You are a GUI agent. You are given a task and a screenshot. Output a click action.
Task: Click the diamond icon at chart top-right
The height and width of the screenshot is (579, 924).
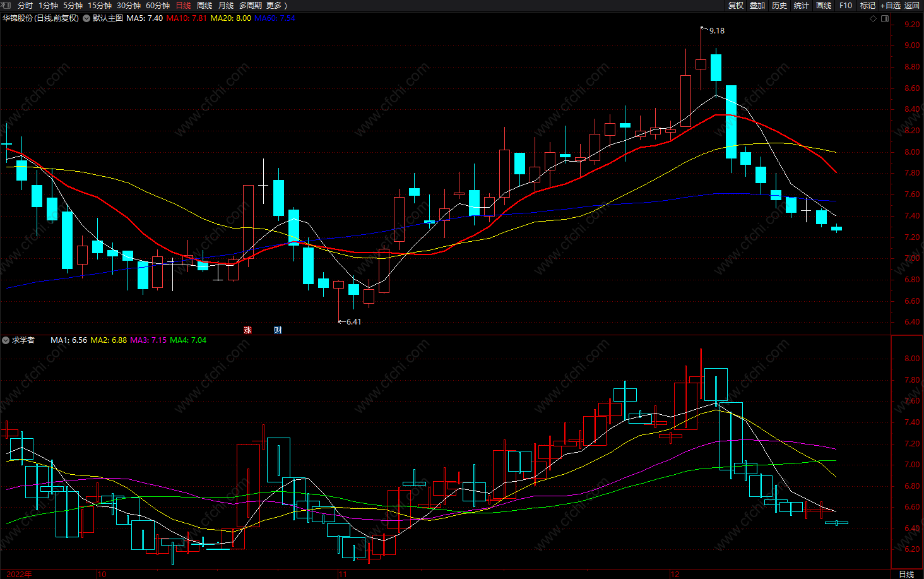click(874, 18)
